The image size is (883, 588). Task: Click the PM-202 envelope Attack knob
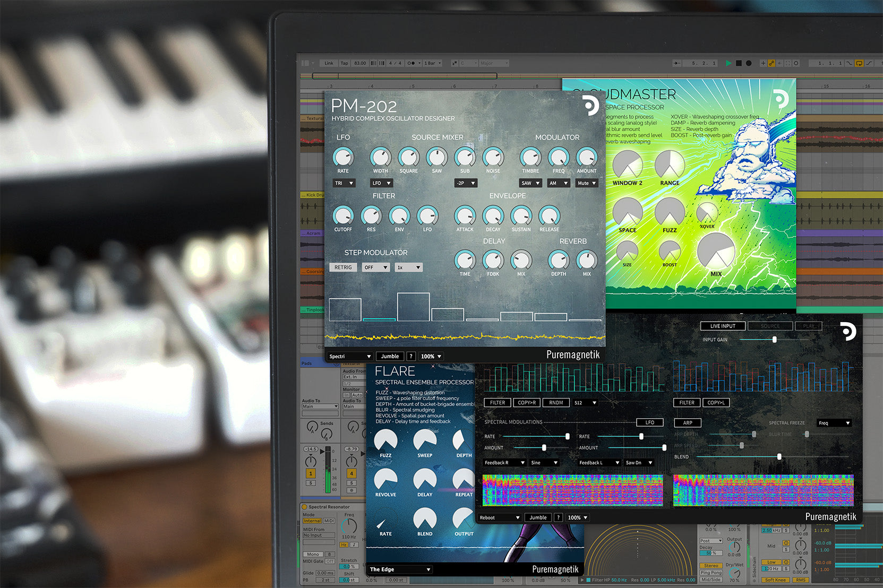coord(465,216)
